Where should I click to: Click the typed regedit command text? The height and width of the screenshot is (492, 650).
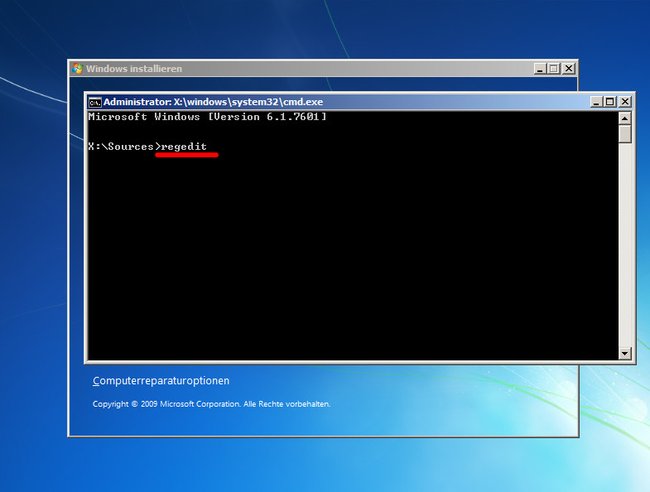184,146
